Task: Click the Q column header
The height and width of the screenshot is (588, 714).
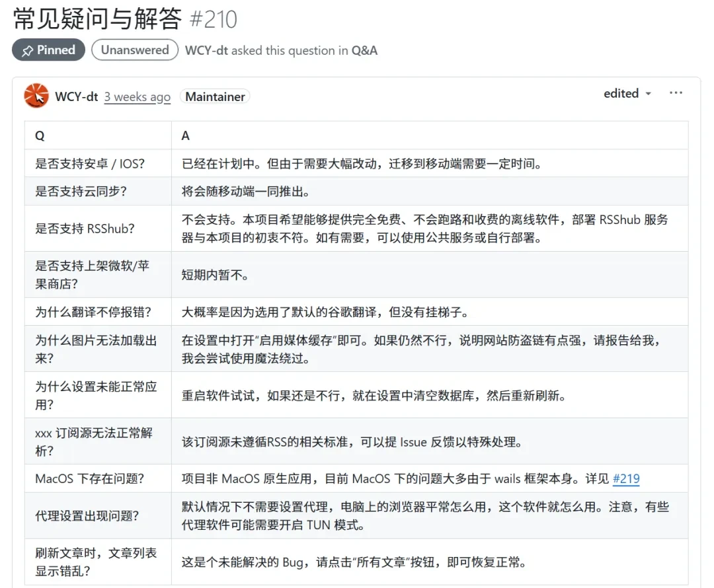Action: (x=40, y=135)
